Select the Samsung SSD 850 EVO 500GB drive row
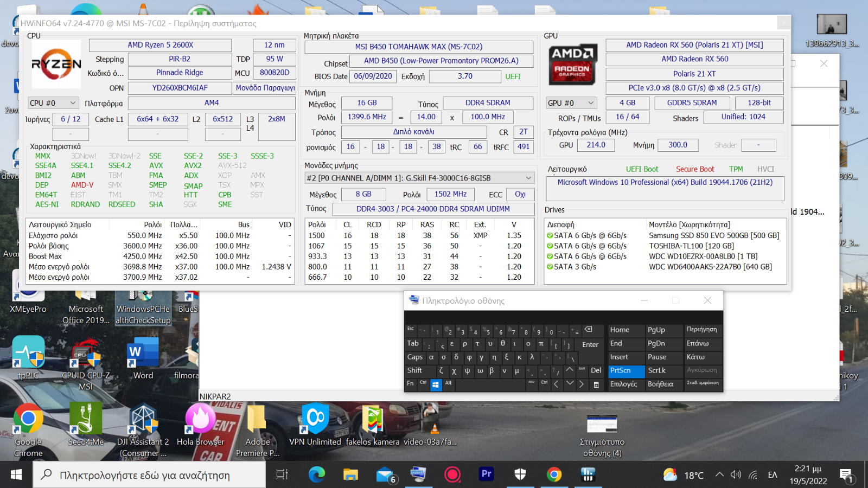The image size is (868, 488). (666, 235)
